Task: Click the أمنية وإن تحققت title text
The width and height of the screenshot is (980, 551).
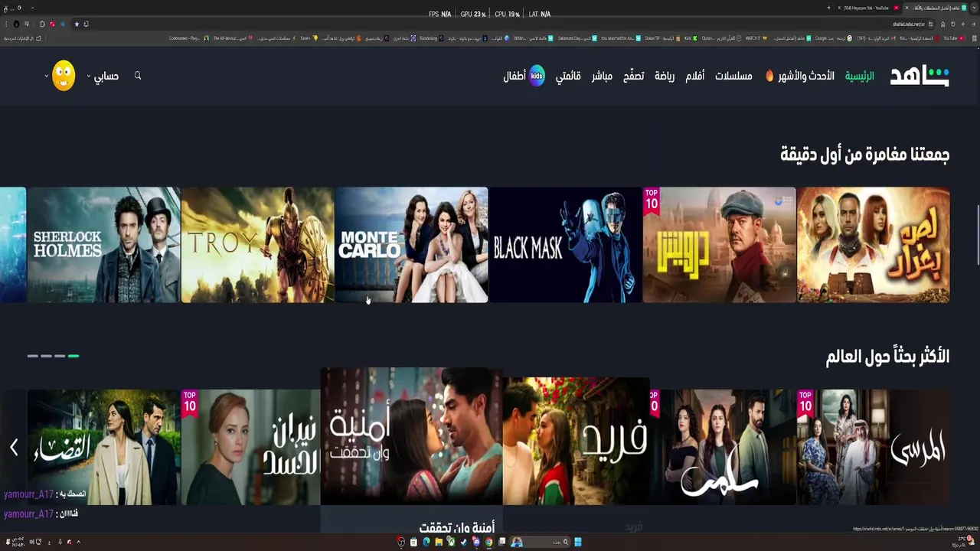Action: (x=457, y=527)
